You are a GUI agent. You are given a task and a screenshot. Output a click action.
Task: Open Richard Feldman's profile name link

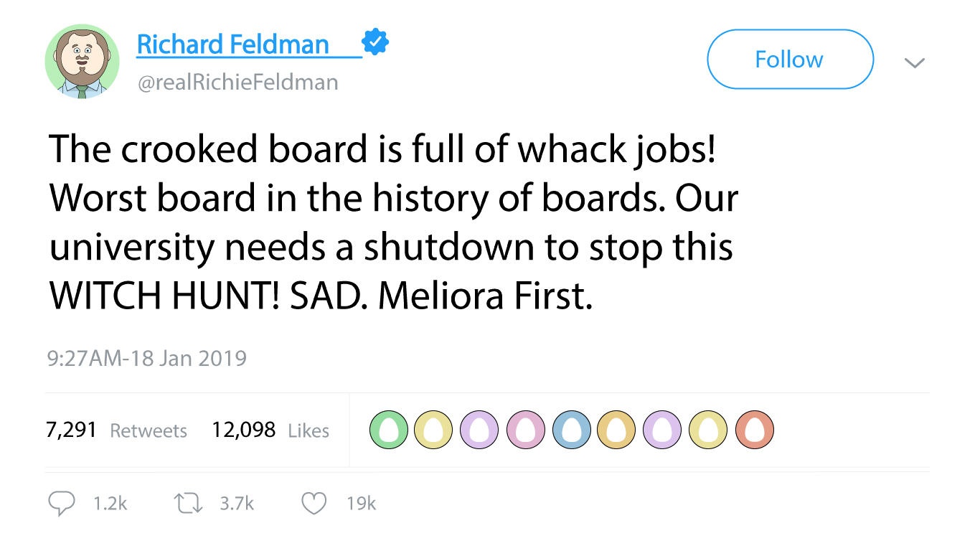(233, 44)
